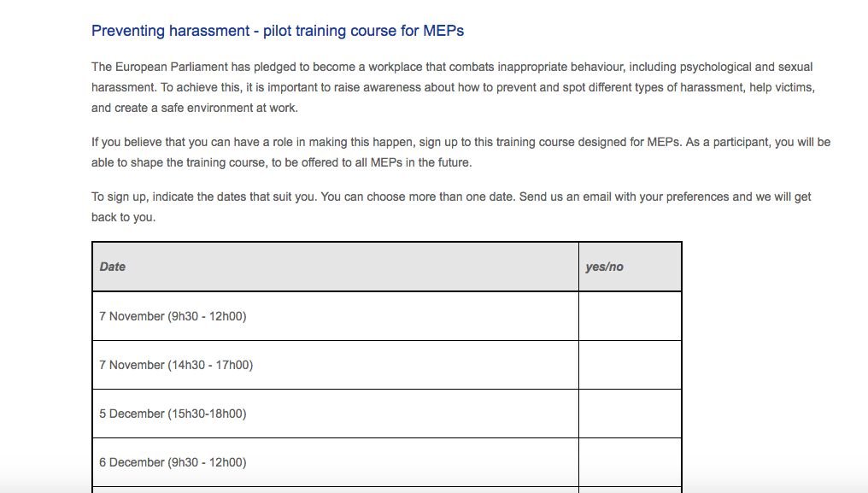Click the paragraph starting 'If you believe'

(460, 152)
